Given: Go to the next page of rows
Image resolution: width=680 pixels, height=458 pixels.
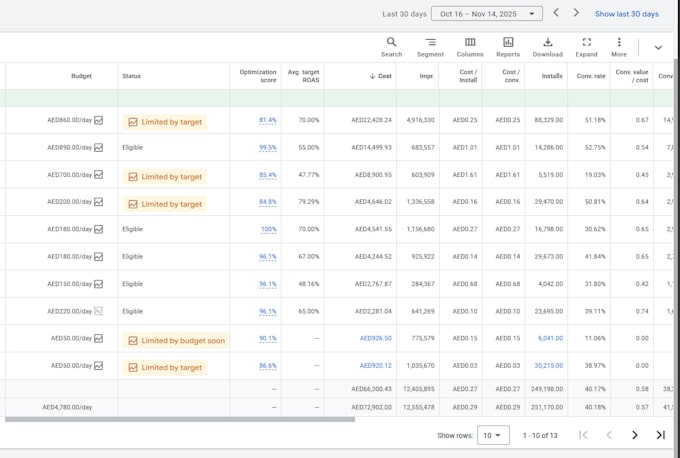Looking at the screenshot, I should click(634, 435).
